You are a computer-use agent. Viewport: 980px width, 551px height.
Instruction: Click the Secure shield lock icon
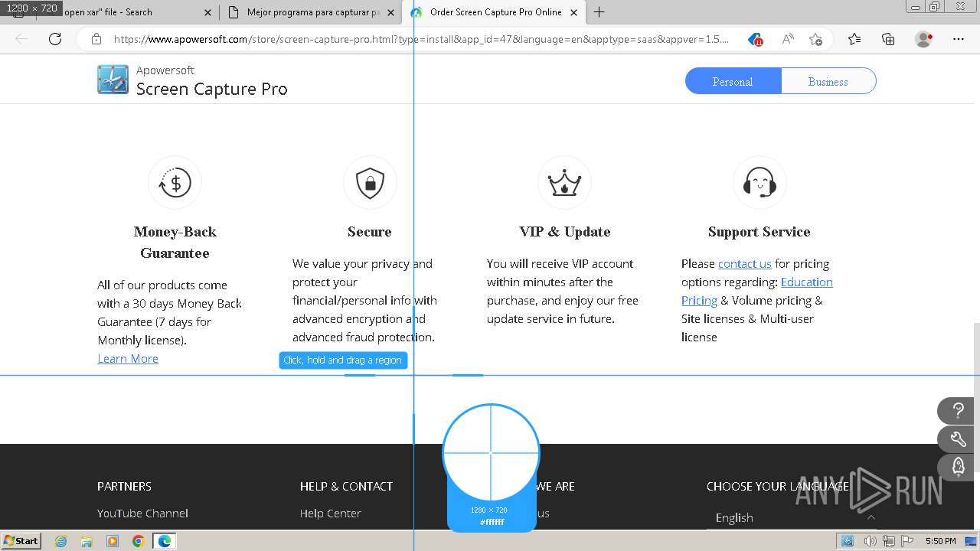[x=370, y=183]
